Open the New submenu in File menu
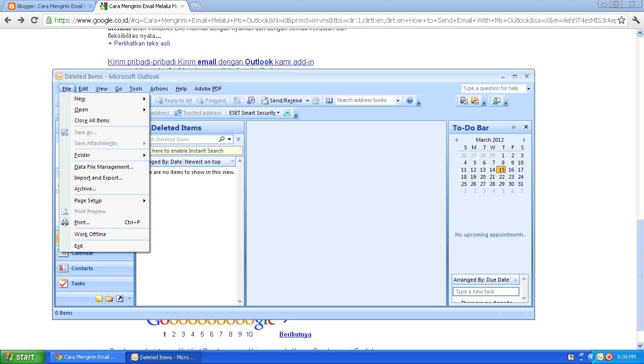Screen dimensions: 644x364 click(104, 99)
